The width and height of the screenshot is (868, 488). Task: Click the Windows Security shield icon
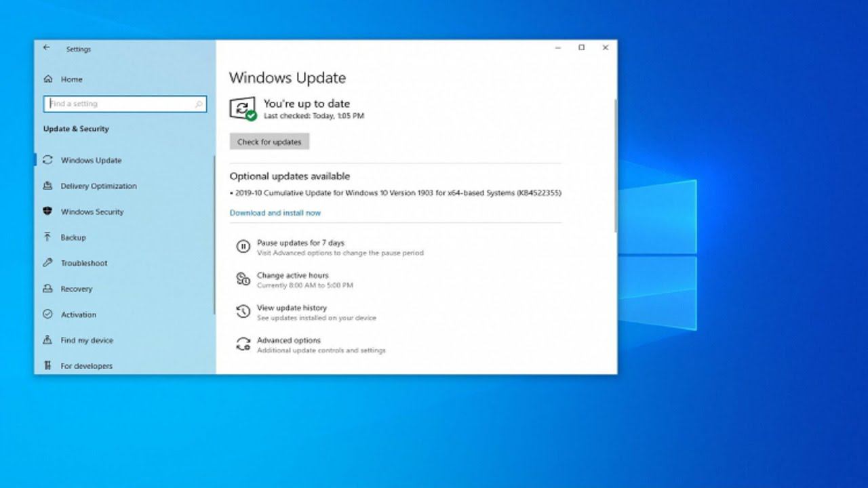pyautogui.click(x=47, y=211)
